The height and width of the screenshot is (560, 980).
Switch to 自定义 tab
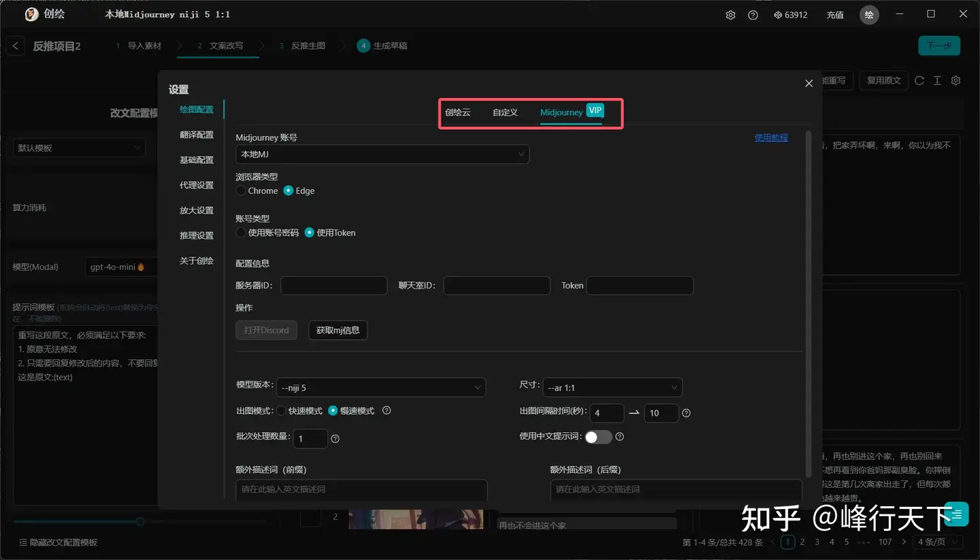coord(506,112)
